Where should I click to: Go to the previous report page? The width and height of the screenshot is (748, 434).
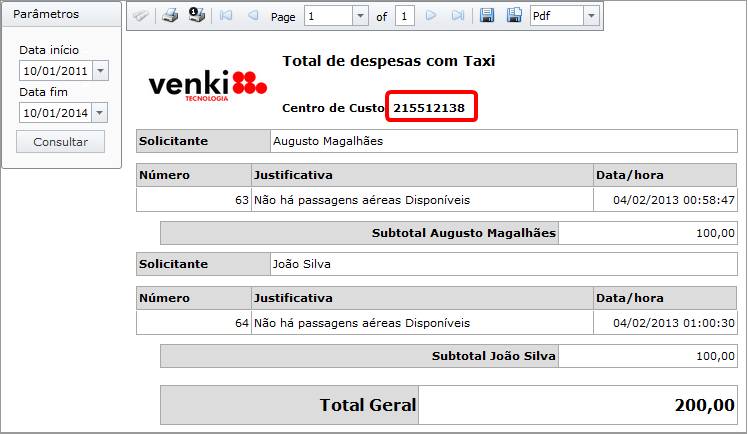(x=252, y=16)
